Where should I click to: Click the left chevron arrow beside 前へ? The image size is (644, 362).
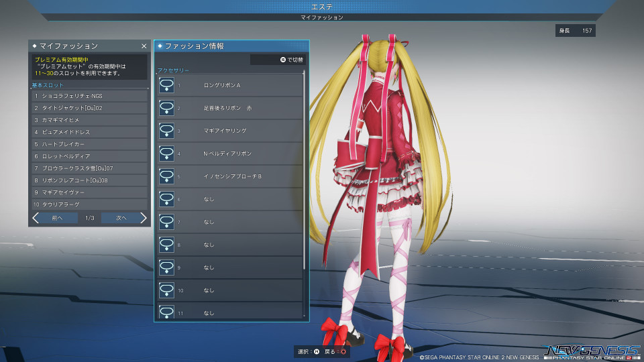pyautogui.click(x=36, y=218)
